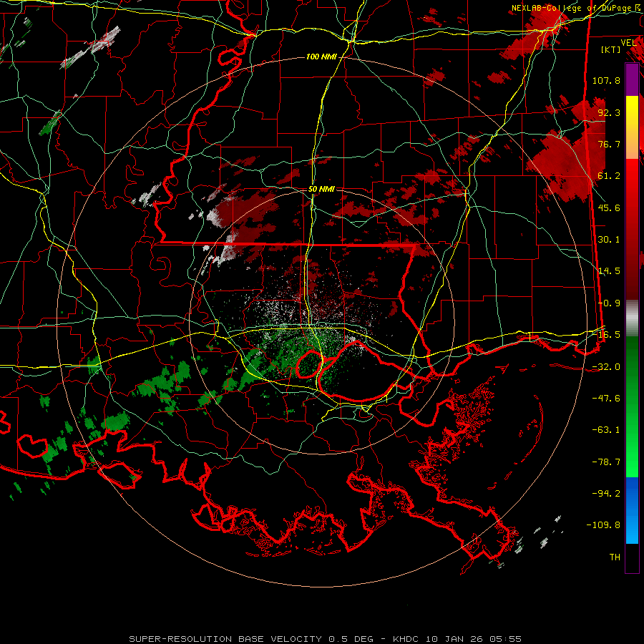Click the VEL label above the color scale

(628, 43)
